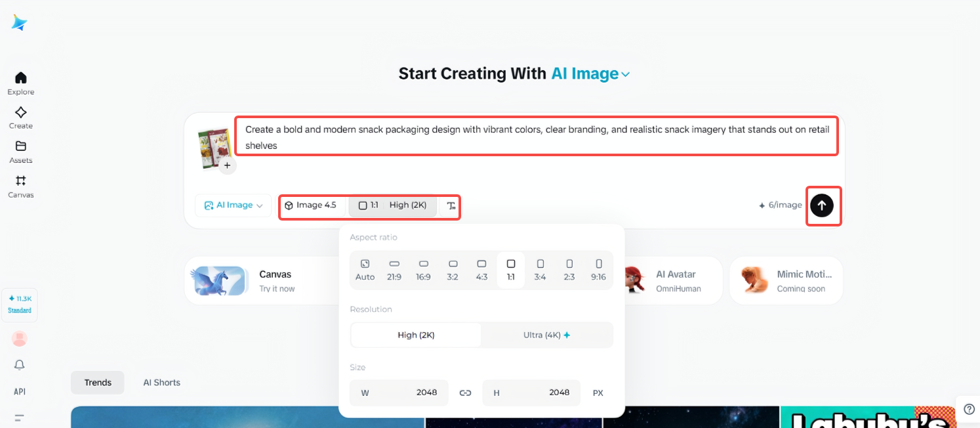The image size is (980, 428).
Task: Toggle the width-height link icon
Action: pyautogui.click(x=465, y=393)
